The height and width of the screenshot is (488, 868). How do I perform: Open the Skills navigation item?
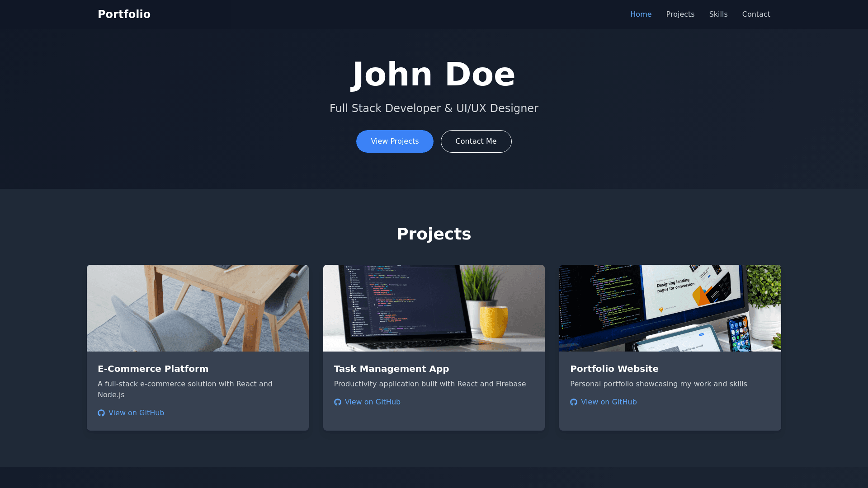pyautogui.click(x=718, y=14)
